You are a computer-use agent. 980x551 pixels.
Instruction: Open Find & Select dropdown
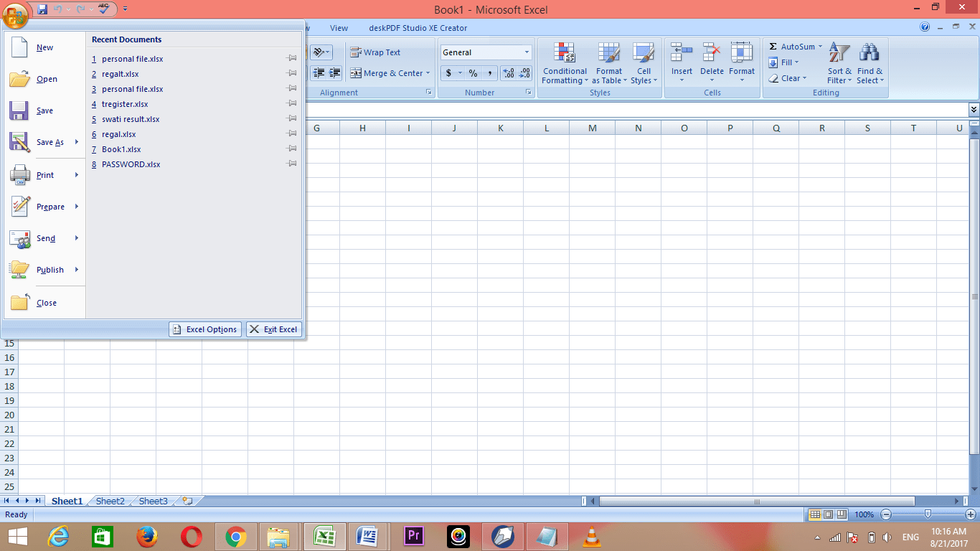(x=870, y=63)
